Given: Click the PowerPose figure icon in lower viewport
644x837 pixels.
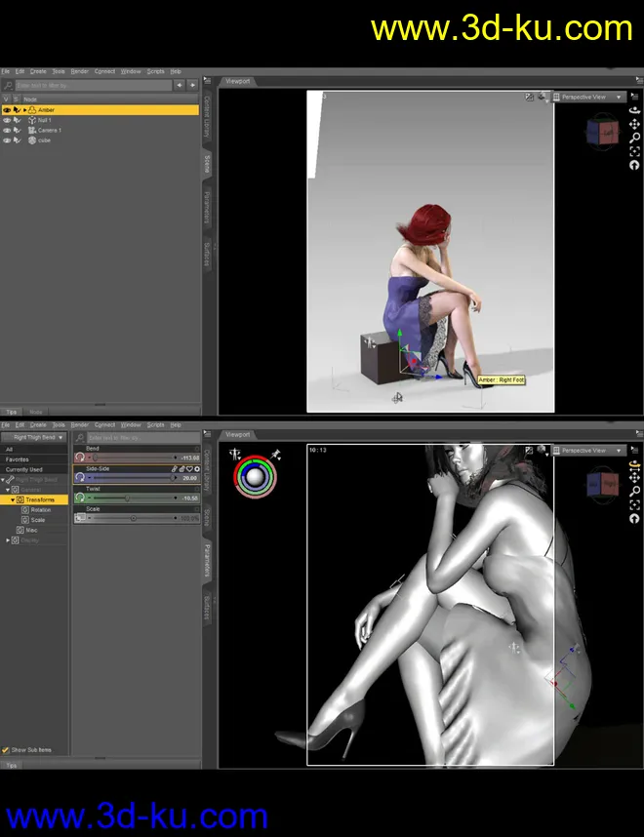Looking at the screenshot, I should (x=235, y=454).
